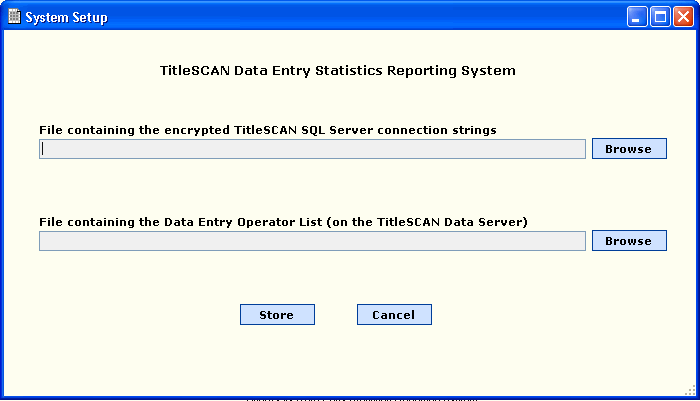
Task: Maximize the System Setup window
Action: click(660, 17)
